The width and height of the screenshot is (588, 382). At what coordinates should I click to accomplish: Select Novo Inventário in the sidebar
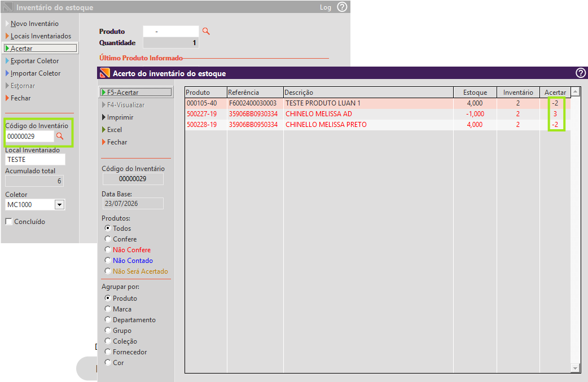(34, 24)
